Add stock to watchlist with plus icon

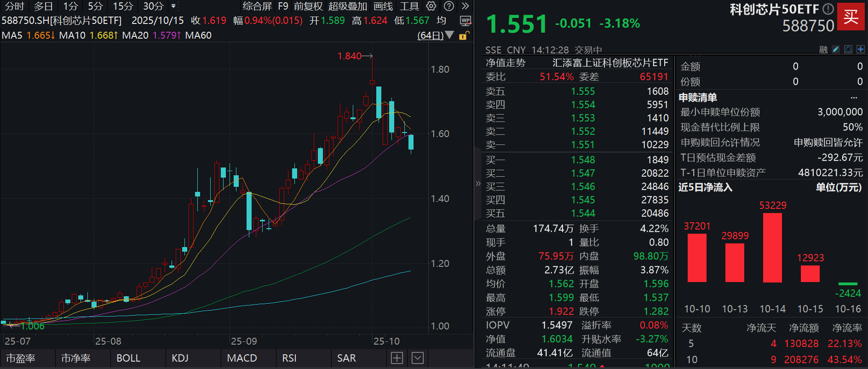[861, 49]
